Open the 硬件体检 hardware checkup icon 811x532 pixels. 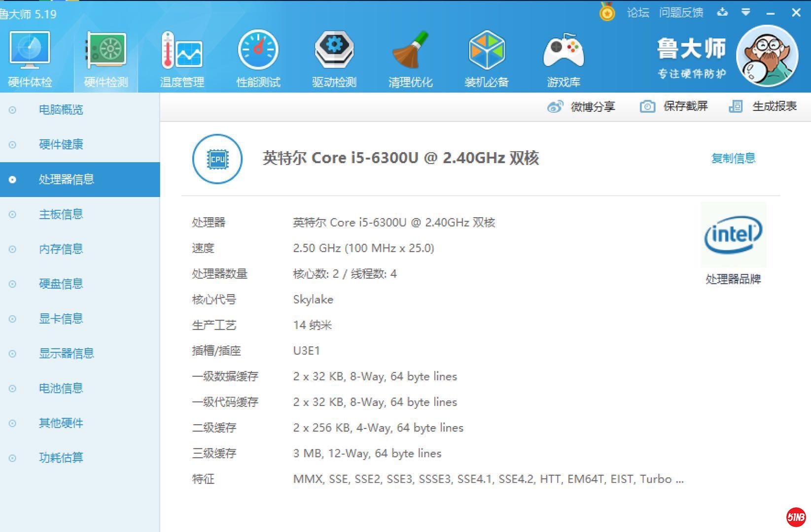tap(30, 51)
